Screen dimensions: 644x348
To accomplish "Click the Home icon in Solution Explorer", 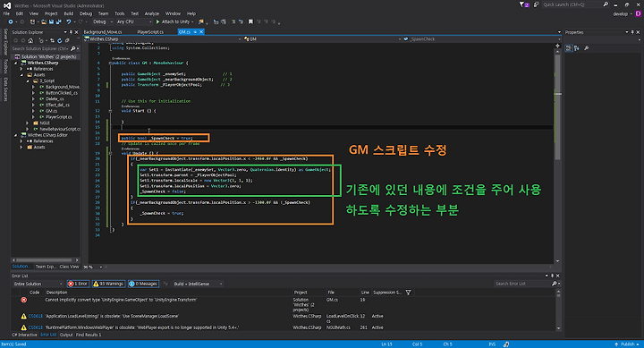I will (30, 40).
